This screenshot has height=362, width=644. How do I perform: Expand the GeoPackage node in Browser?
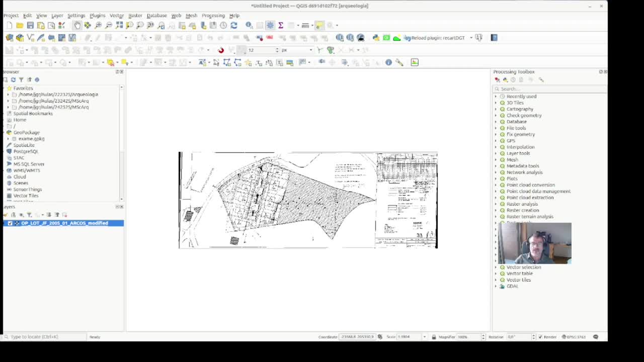pyautogui.click(x=3, y=132)
